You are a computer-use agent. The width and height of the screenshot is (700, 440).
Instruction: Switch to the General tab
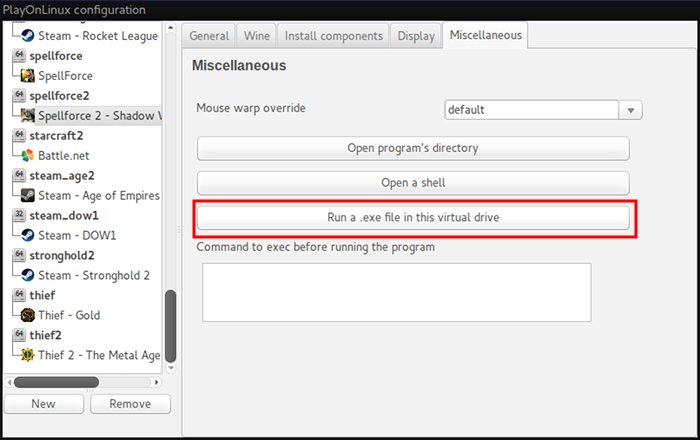(x=209, y=36)
